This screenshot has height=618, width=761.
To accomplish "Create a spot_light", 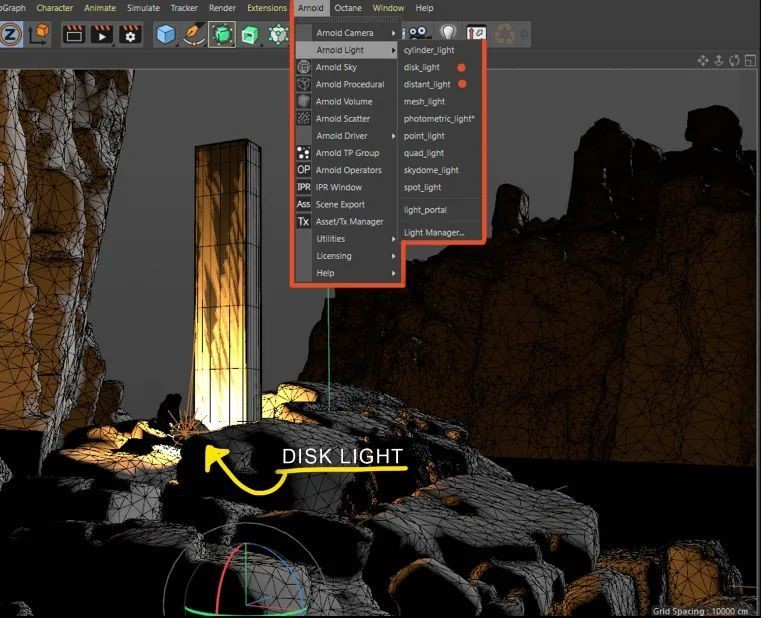I will pyautogui.click(x=440, y=187).
